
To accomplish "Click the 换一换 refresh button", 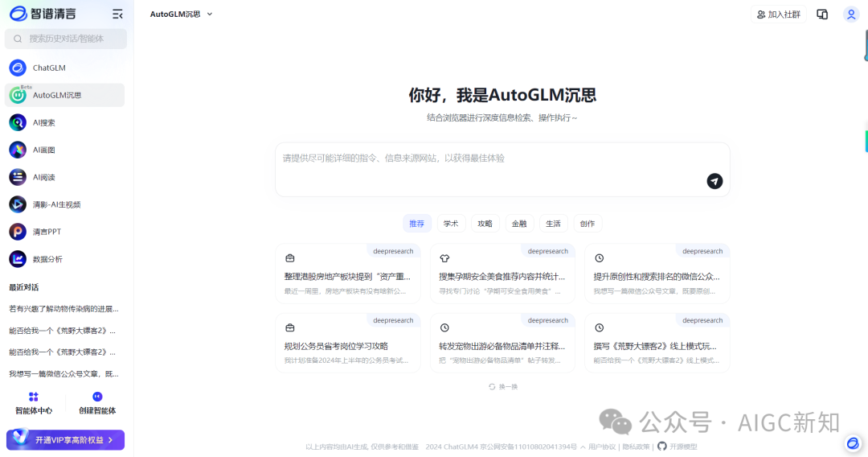I will (502, 387).
